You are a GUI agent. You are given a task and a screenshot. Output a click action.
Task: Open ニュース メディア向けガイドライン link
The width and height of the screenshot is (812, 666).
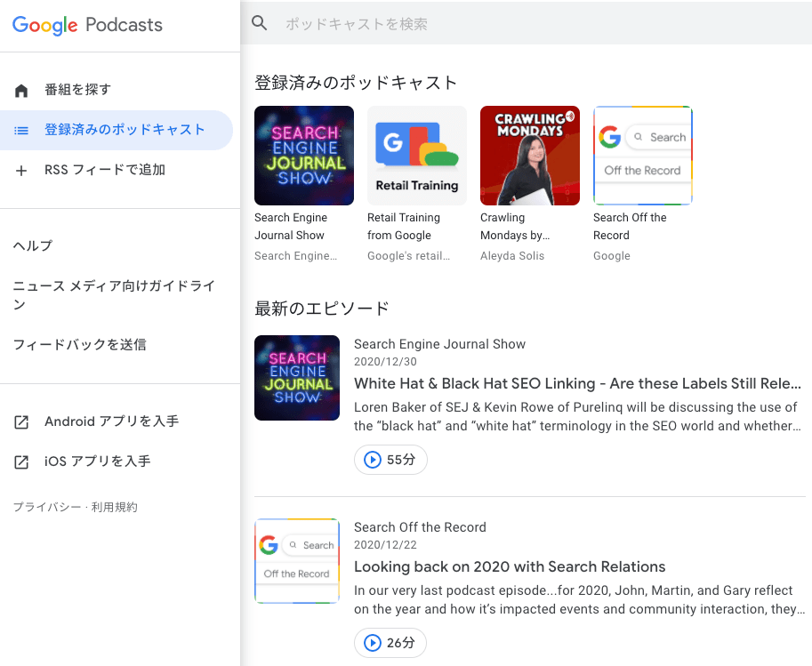114,294
